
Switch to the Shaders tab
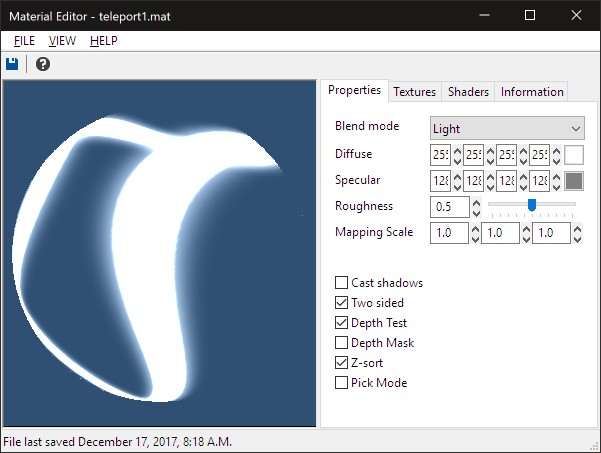coord(468,92)
